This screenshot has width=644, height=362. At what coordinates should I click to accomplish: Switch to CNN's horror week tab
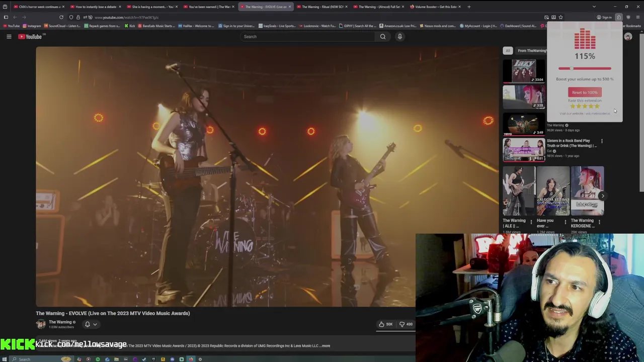point(39,7)
